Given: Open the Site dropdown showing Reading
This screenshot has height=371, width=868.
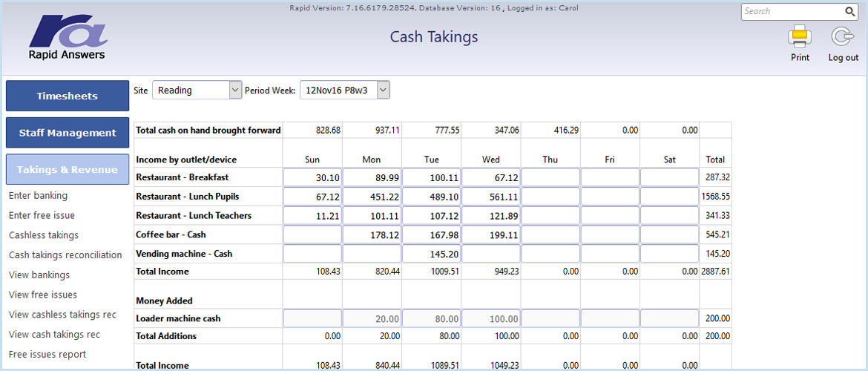Looking at the screenshot, I should pos(197,90).
